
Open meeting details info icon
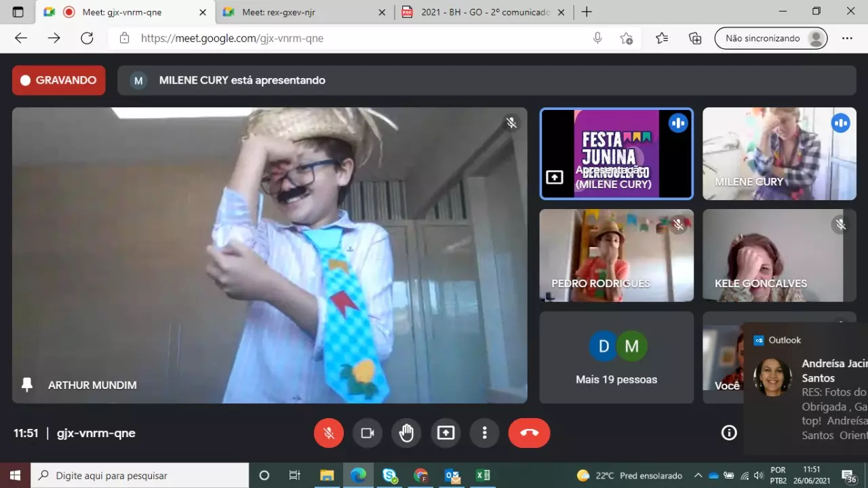pyautogui.click(x=729, y=433)
